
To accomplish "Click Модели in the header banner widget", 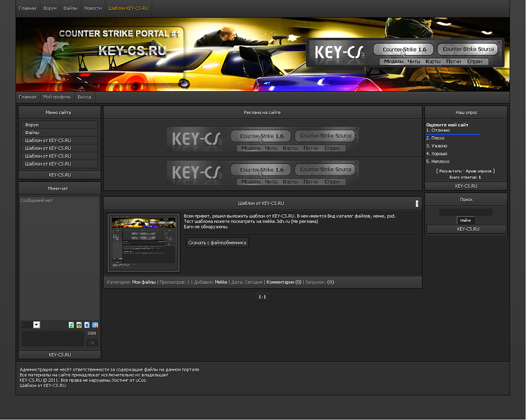I will (394, 62).
